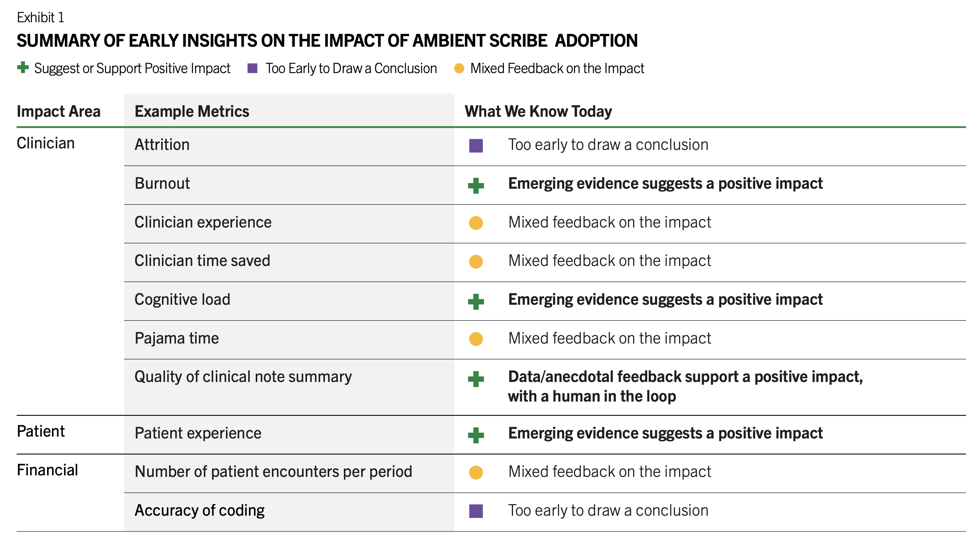Click the green plus in the Burnout row
Screen dimensions: 980x556
coord(476,186)
